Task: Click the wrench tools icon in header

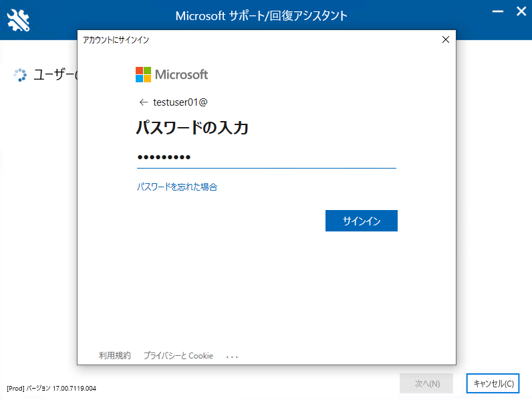Action: pos(18,20)
